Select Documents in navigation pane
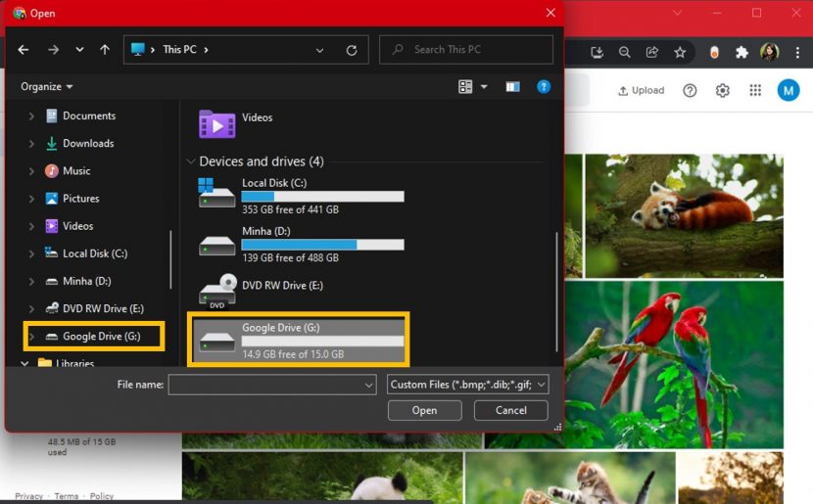813x504 pixels. click(x=89, y=115)
